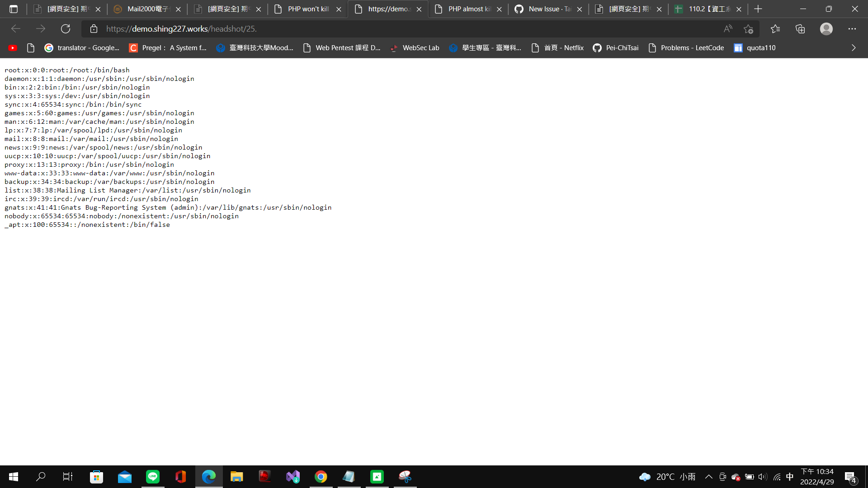
Task: Start Read aloud for this page
Action: pyautogui.click(x=728, y=28)
